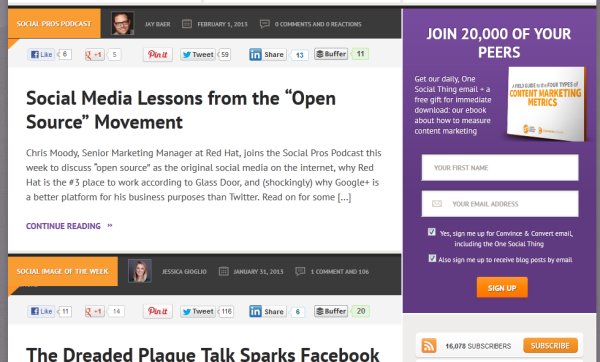This screenshot has height=362, width=600.
Task: Click the January 31, 2013 date
Action: 258,272
